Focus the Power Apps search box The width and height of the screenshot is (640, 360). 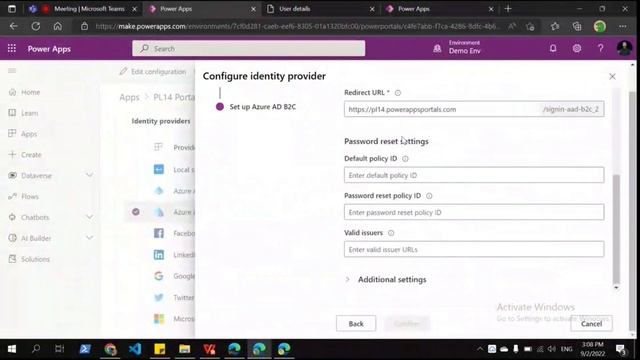click(248, 49)
